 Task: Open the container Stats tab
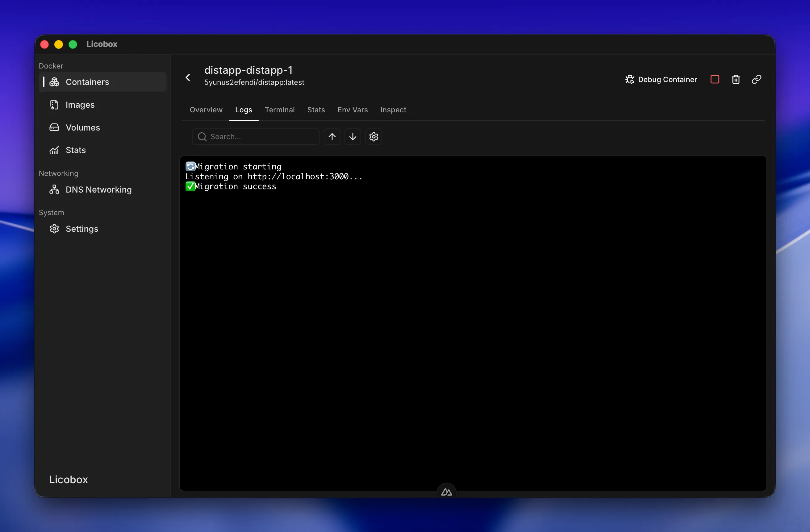[x=316, y=110]
